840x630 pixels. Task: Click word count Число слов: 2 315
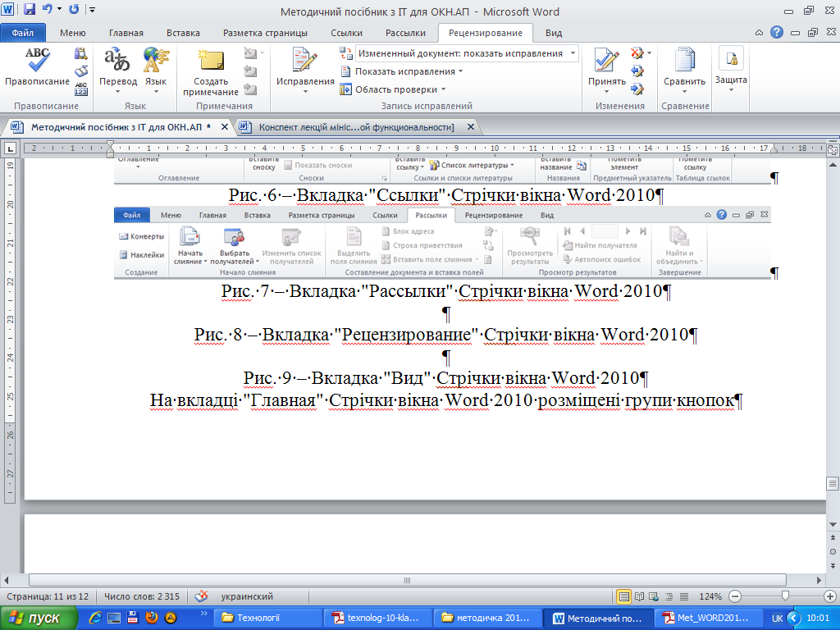tap(142, 596)
